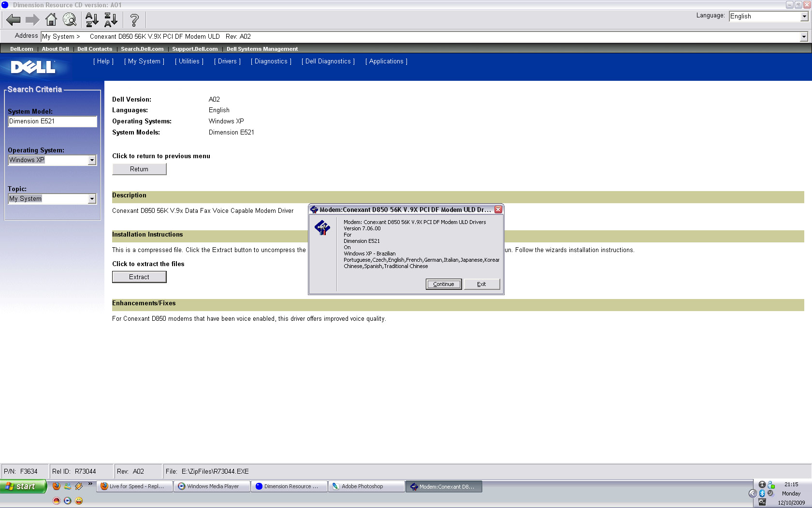Click the 'Dimension E521' System Models value
Screen dimensions: 812x508
(x=232, y=133)
